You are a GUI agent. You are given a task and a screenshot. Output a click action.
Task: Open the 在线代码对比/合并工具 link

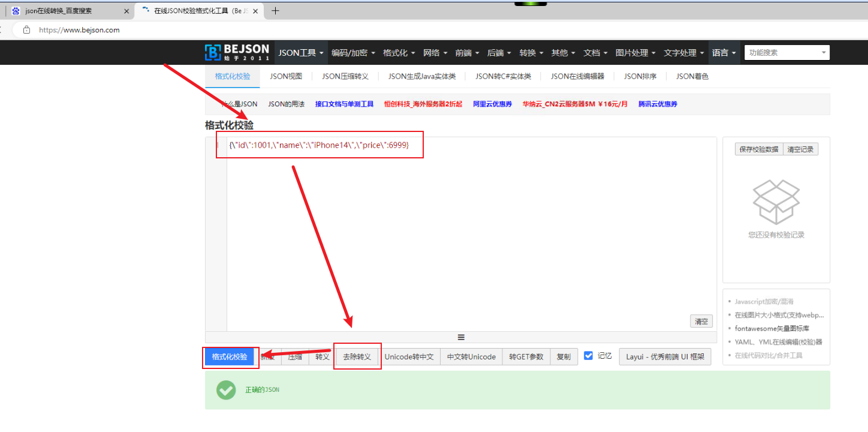click(768, 355)
